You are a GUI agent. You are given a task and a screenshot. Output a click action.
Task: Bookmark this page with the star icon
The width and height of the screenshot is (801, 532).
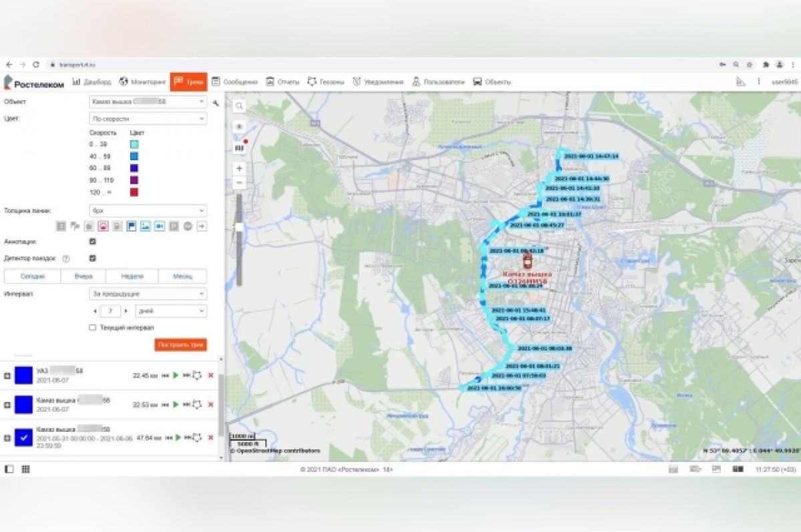(750, 64)
